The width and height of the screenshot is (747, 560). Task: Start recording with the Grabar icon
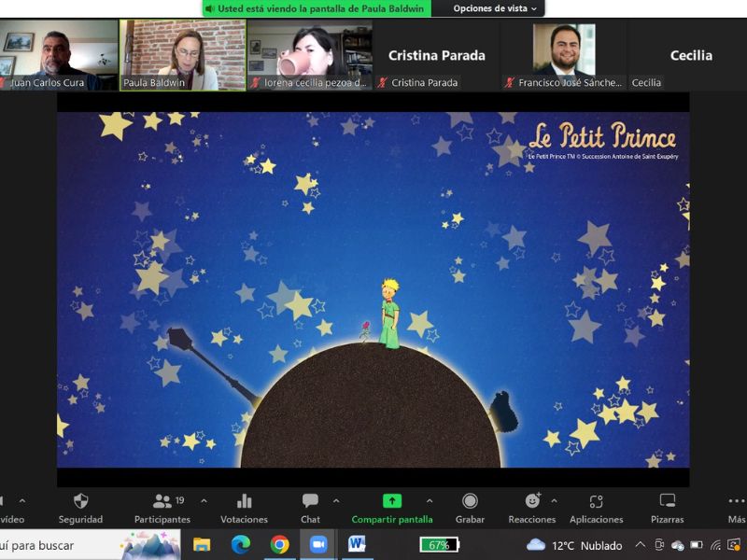(x=470, y=501)
